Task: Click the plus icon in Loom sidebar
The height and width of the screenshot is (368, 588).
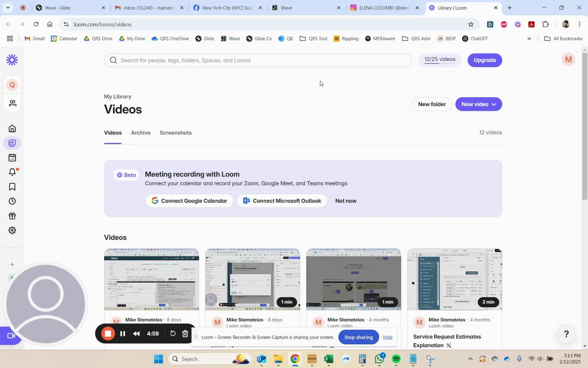Action: pos(12,264)
